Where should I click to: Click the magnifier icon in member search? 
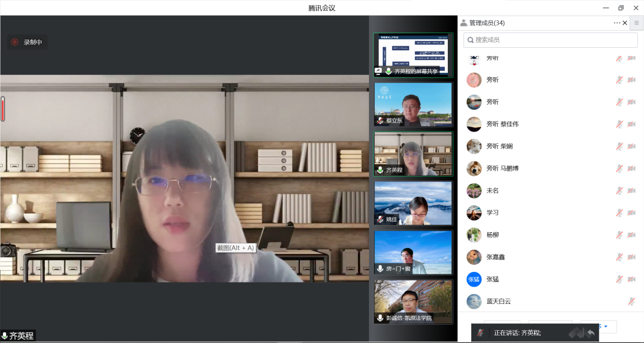471,40
